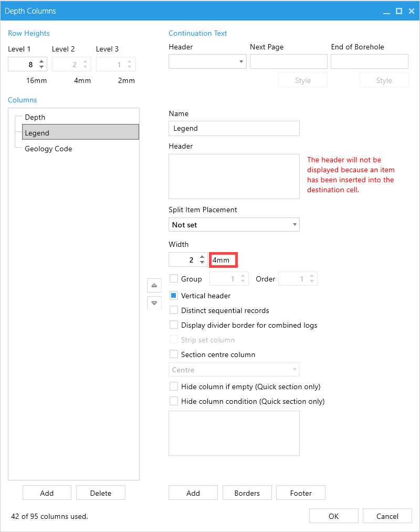This screenshot has height=532, width=420.
Task: Click into the Name text field
Action: point(234,128)
